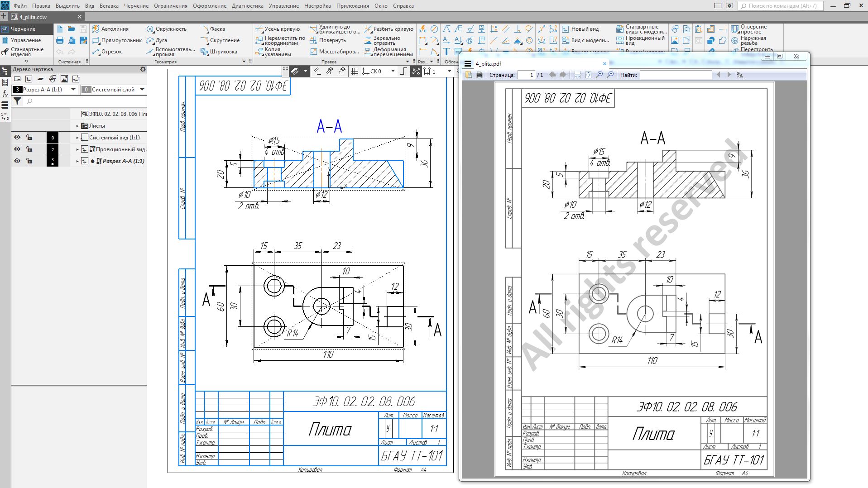Click Отверстие простое button
Screen dimensions: 868x488
[x=749, y=29]
